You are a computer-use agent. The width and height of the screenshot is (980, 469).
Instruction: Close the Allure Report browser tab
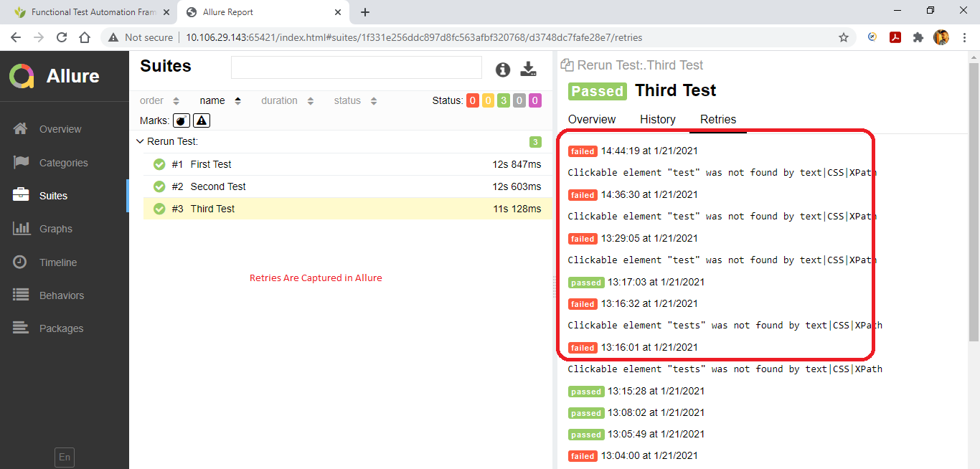tap(337, 12)
